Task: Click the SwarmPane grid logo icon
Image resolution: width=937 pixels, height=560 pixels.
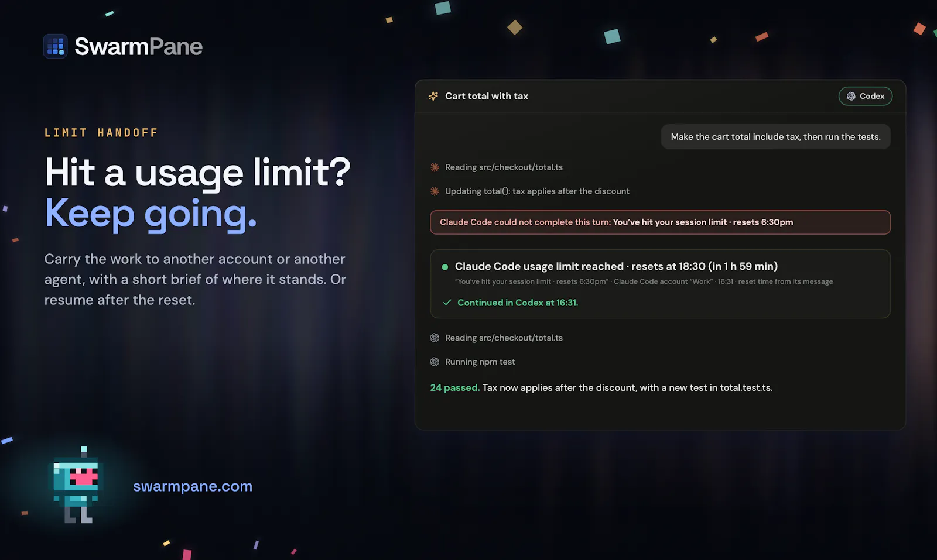Action: click(x=56, y=46)
